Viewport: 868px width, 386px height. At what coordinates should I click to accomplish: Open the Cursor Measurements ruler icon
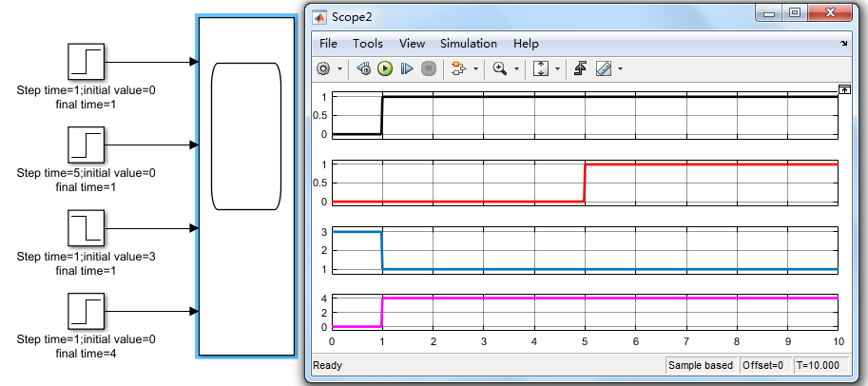[604, 68]
